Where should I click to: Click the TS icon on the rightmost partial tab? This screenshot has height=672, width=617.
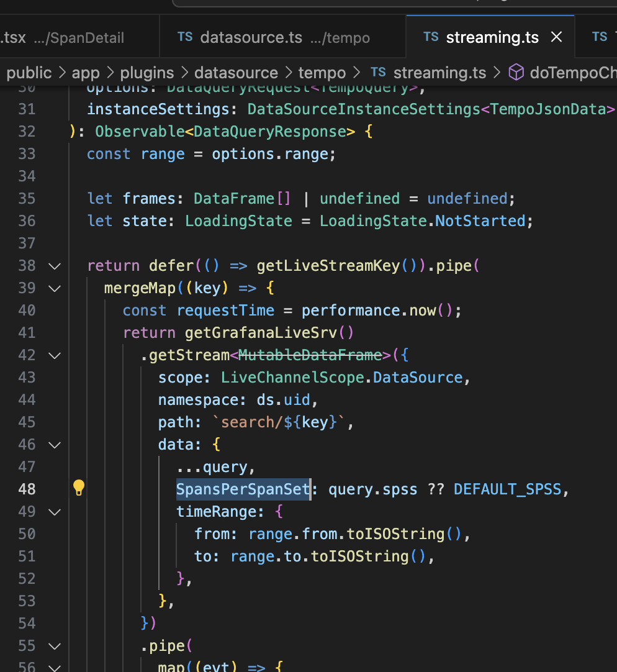tap(598, 37)
